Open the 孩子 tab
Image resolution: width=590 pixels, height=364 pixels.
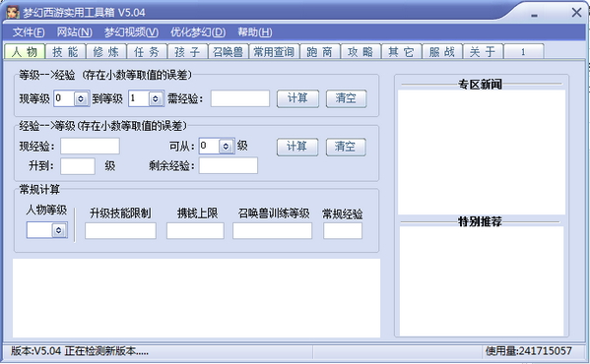tap(188, 52)
